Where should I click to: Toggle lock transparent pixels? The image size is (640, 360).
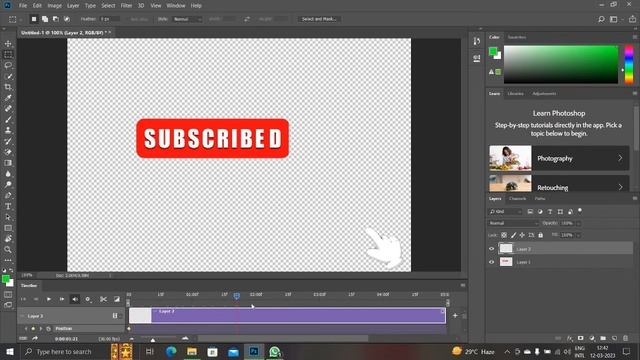point(504,235)
